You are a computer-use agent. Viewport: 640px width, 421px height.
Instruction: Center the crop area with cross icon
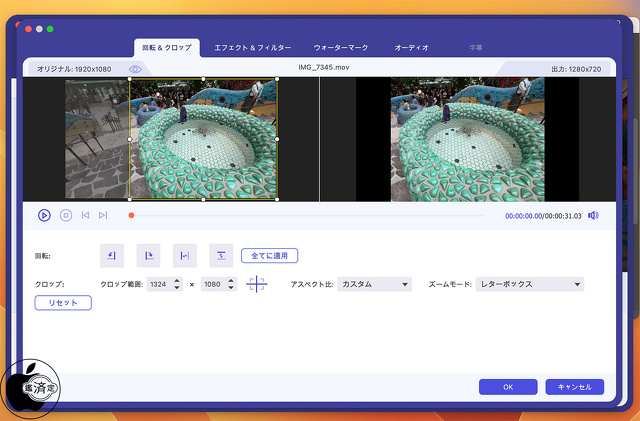click(257, 284)
